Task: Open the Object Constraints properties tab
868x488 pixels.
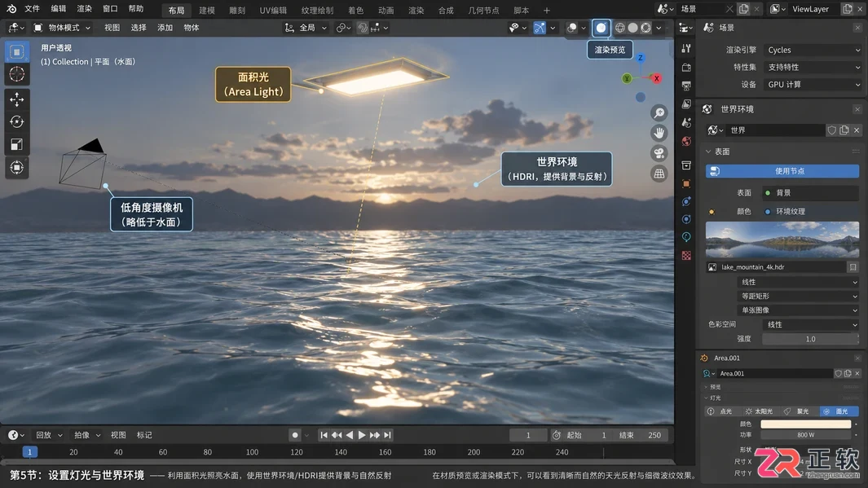Action: tap(686, 237)
